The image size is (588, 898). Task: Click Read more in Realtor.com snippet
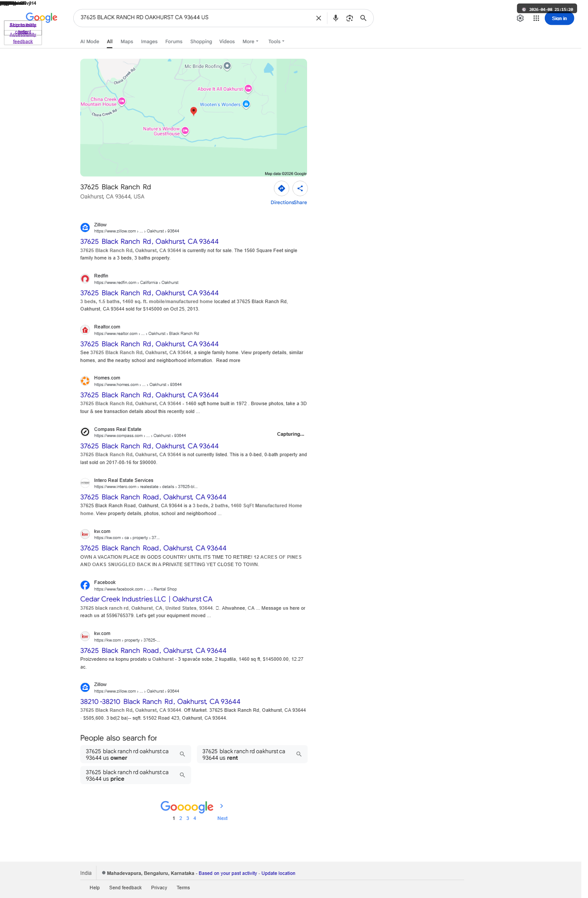pos(228,360)
